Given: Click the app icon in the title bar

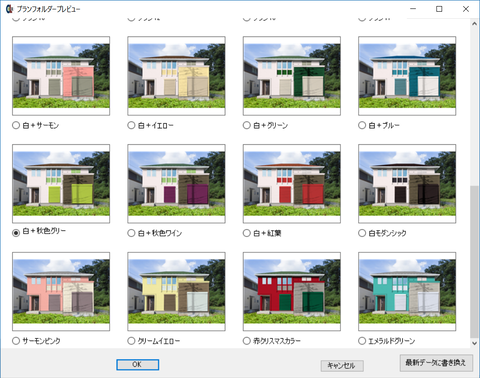Looking at the screenshot, I should tap(10, 9).
